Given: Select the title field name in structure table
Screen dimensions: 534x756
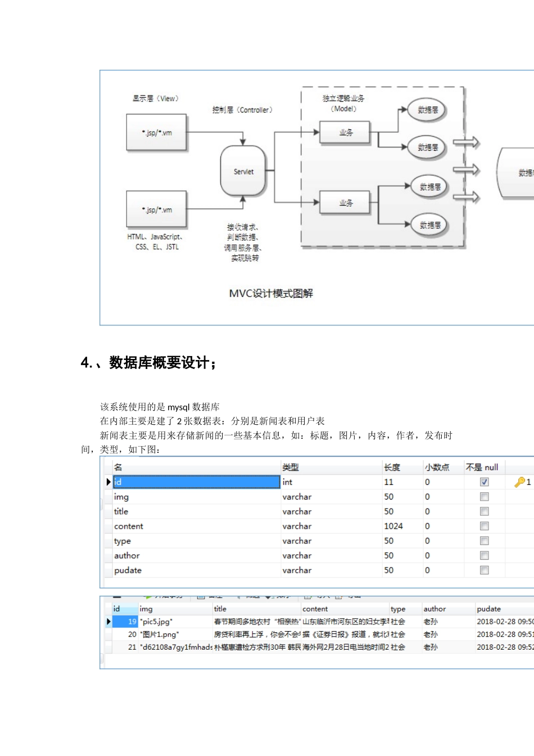Looking at the screenshot, I should [196, 511].
